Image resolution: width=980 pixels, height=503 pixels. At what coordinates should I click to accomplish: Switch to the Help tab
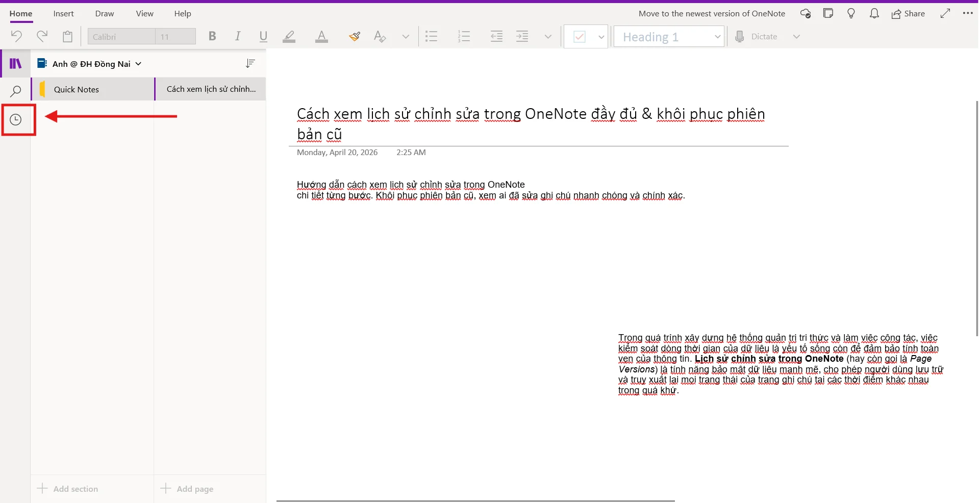tap(183, 14)
